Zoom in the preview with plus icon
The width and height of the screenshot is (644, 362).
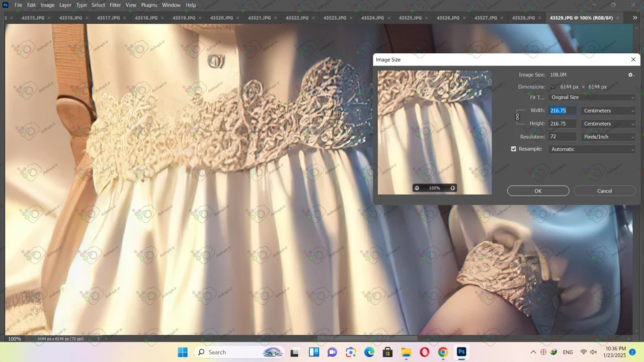452,188
